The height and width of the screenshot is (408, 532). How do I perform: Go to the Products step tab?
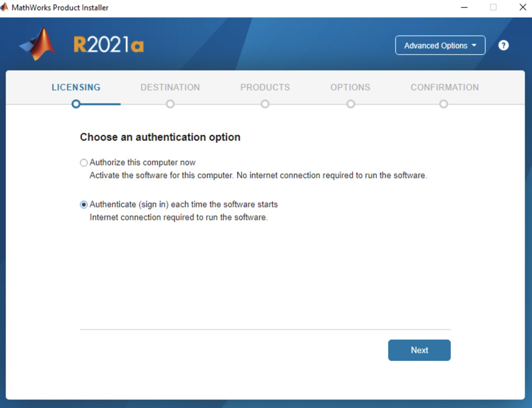click(x=265, y=87)
